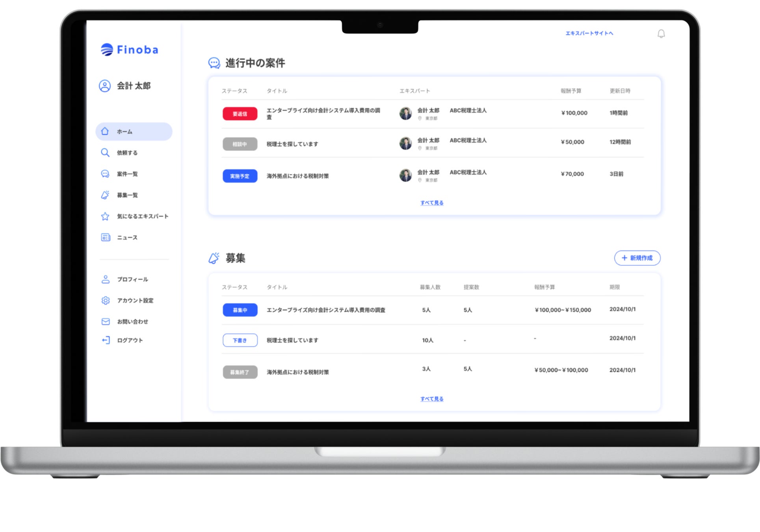Select プロフィール in the sidebar menu
Image resolution: width=760 pixels, height=532 pixels.
click(132, 279)
